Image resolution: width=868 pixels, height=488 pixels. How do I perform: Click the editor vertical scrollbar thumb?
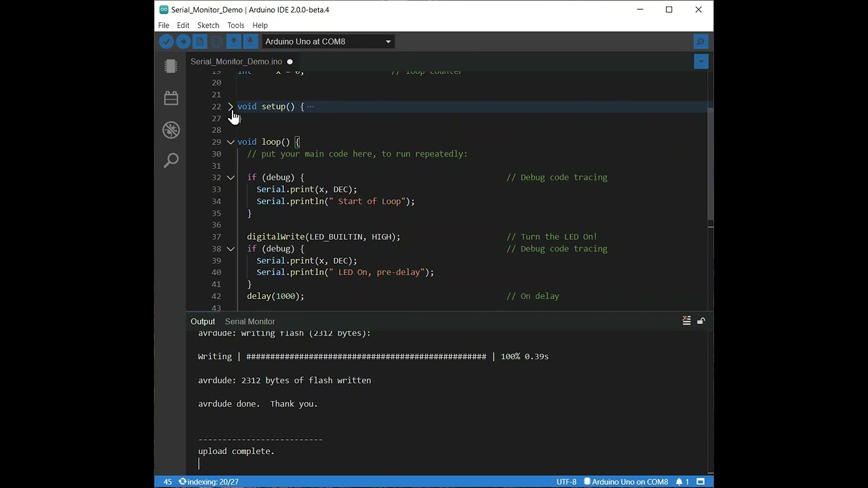(x=710, y=163)
